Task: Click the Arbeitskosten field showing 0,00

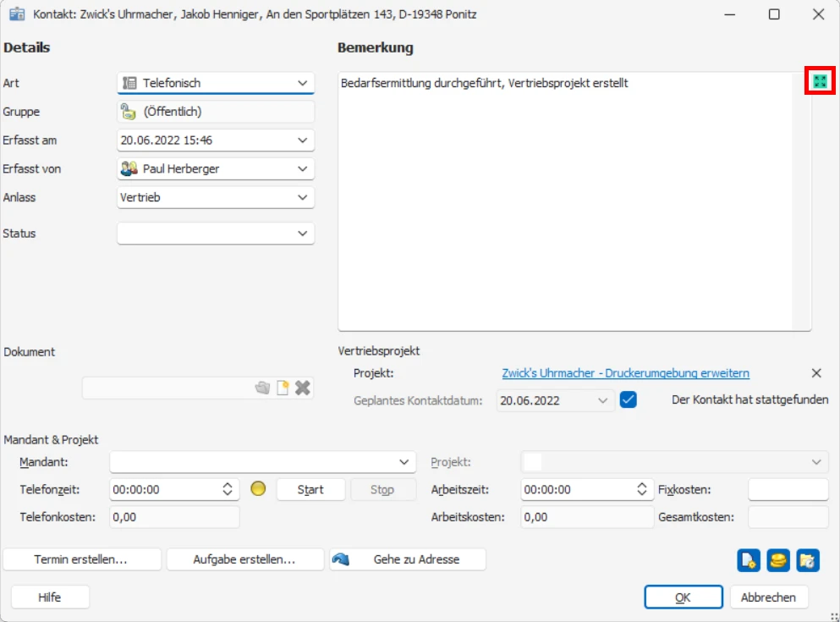Action: pos(586,517)
